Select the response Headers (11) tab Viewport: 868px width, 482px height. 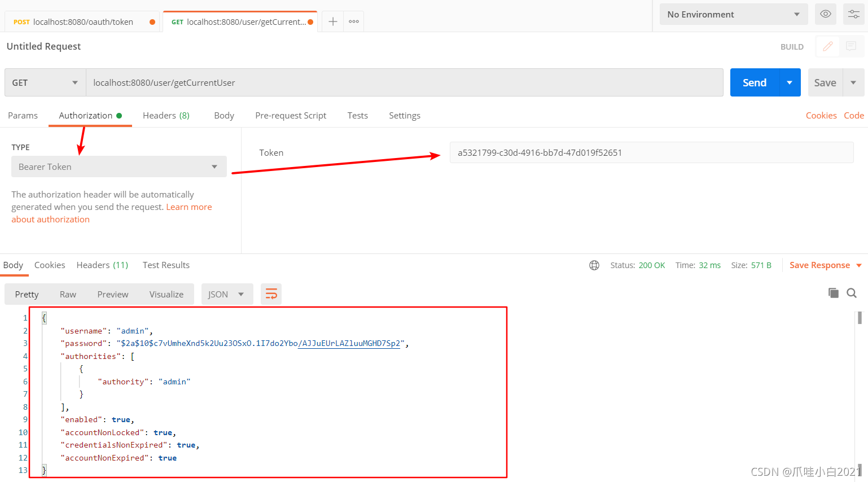point(102,265)
